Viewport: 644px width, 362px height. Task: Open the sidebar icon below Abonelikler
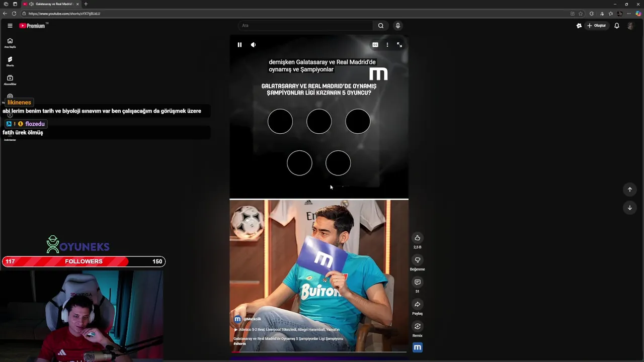click(x=10, y=97)
